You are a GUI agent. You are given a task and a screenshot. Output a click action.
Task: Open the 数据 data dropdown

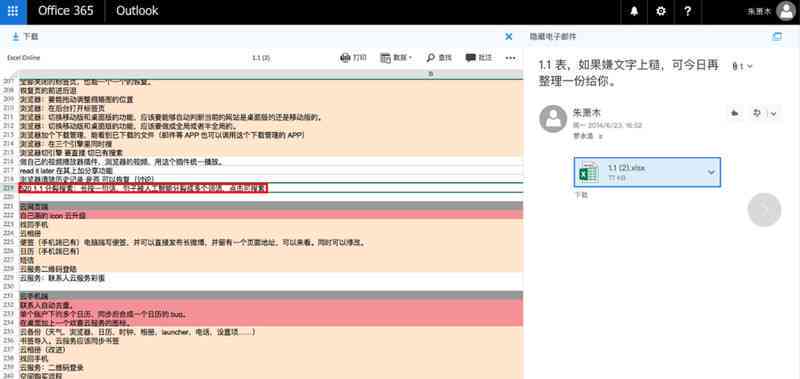pyautogui.click(x=396, y=58)
